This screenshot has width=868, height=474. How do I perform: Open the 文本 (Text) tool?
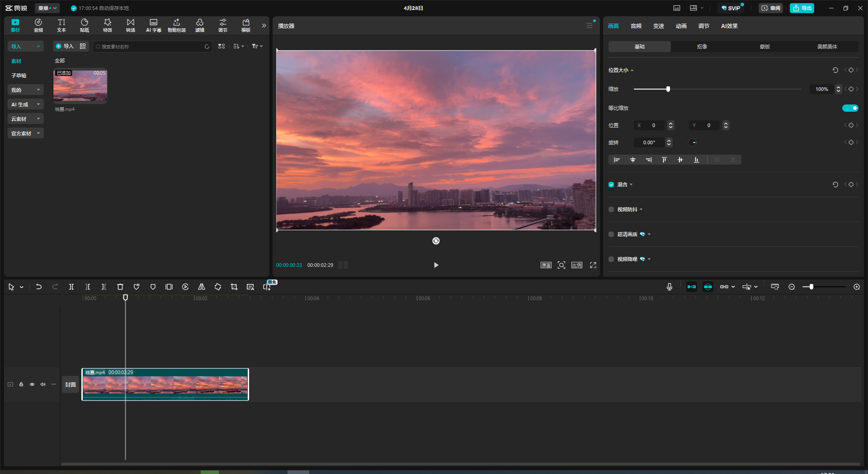(x=61, y=25)
